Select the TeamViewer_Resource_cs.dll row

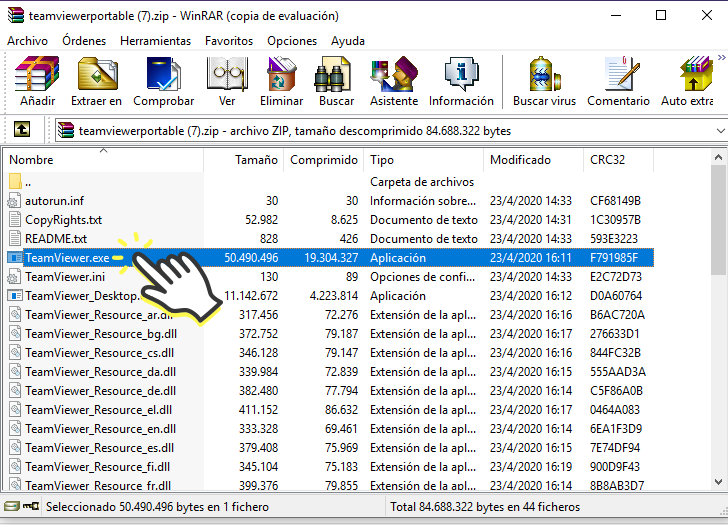click(329, 353)
